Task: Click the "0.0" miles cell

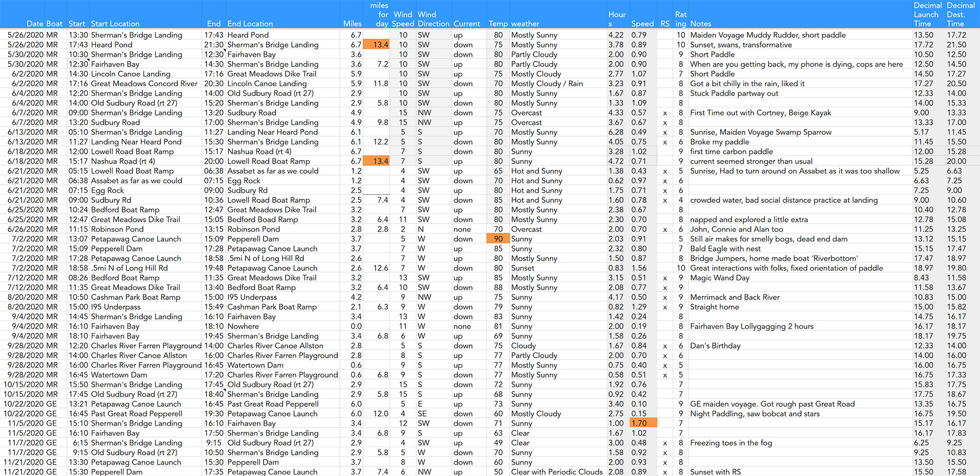Action: (x=356, y=326)
